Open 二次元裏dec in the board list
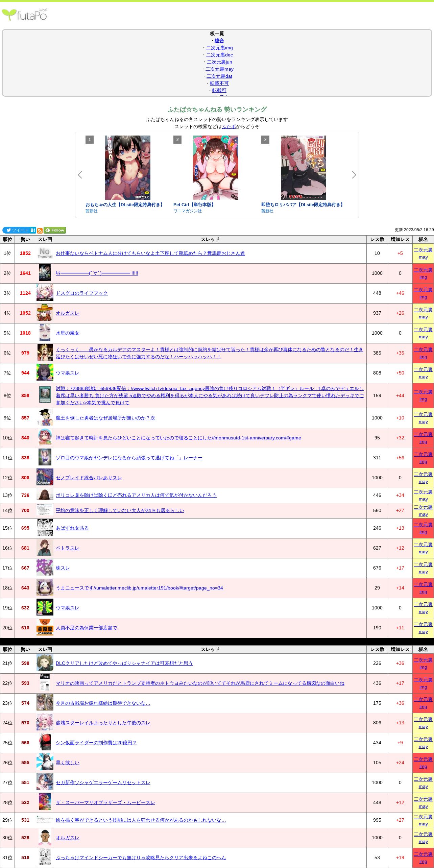The height and width of the screenshot is (868, 434). click(219, 55)
